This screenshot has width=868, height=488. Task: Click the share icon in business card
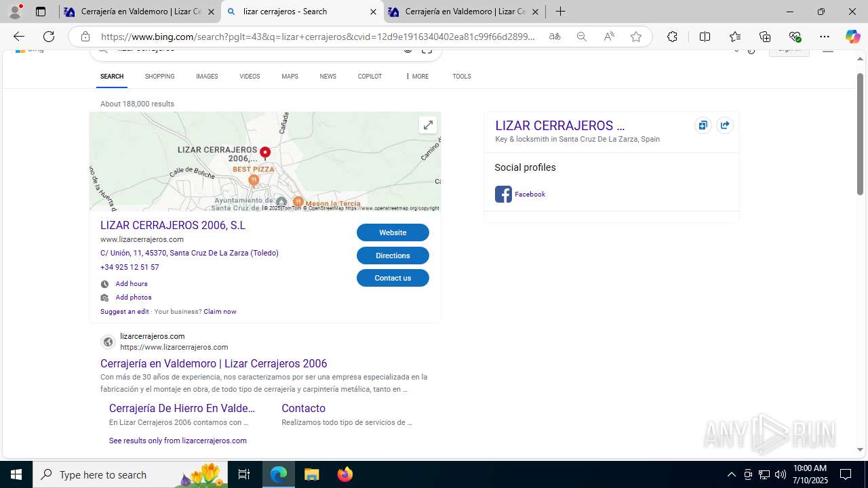tap(725, 125)
